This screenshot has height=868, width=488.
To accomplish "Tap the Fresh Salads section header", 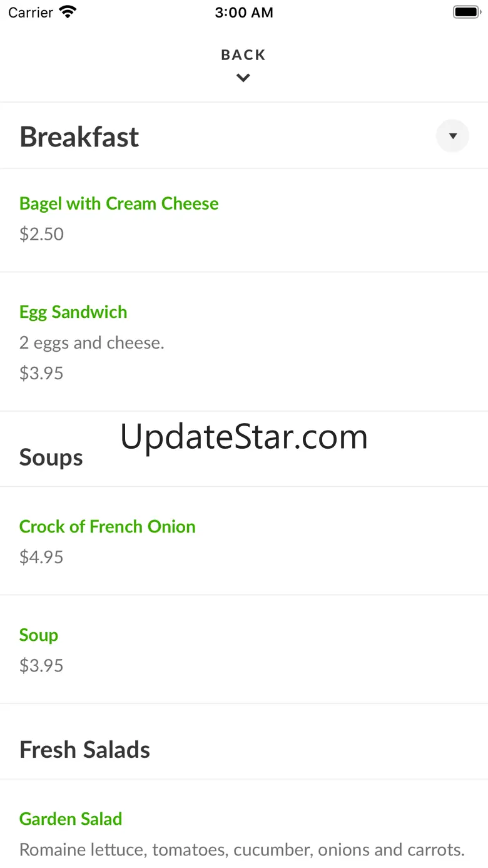I will 84,750.
